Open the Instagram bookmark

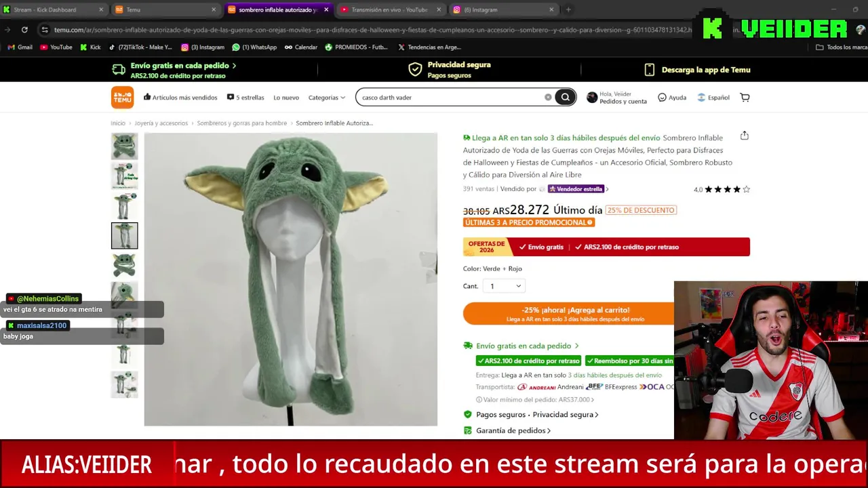[x=203, y=47]
